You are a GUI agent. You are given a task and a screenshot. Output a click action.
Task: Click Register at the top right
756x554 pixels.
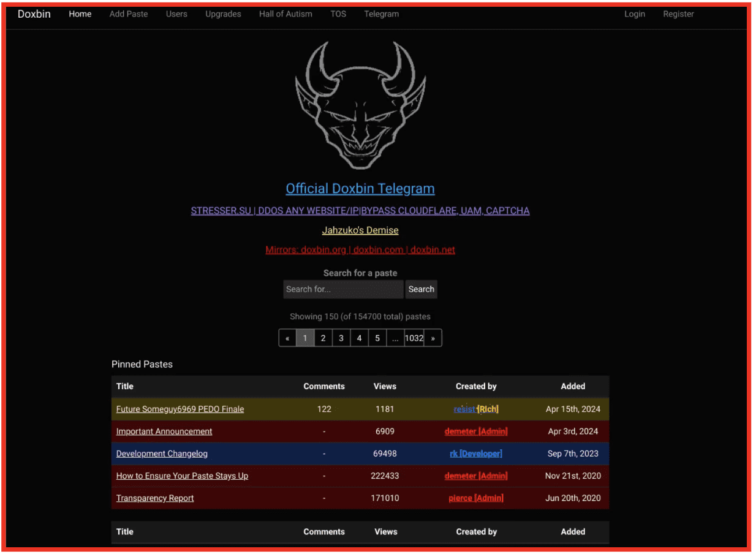tap(678, 13)
